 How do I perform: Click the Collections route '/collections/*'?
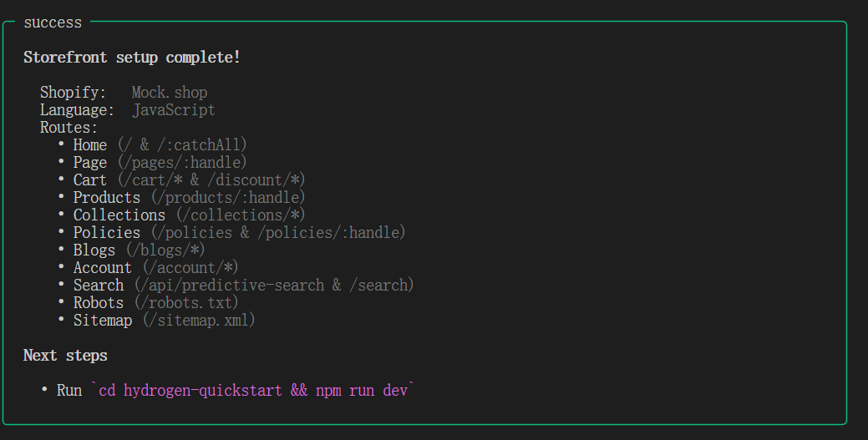coord(241,215)
